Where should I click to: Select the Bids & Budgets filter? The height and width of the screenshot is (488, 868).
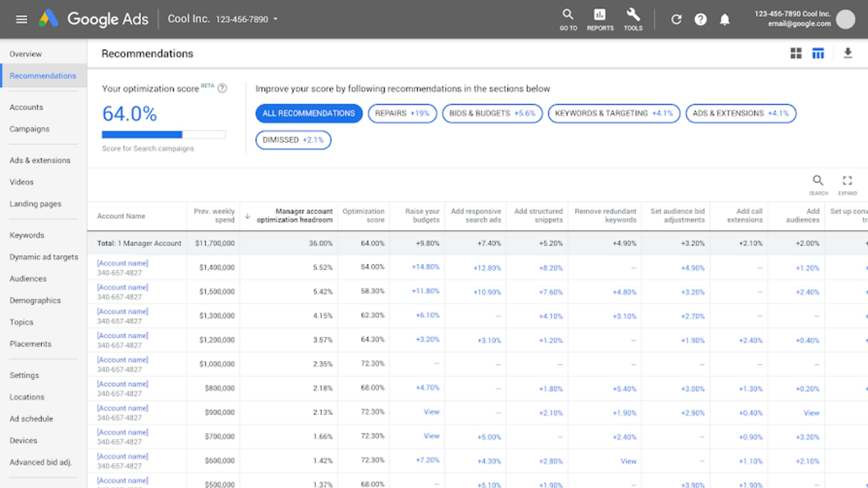[x=492, y=113]
